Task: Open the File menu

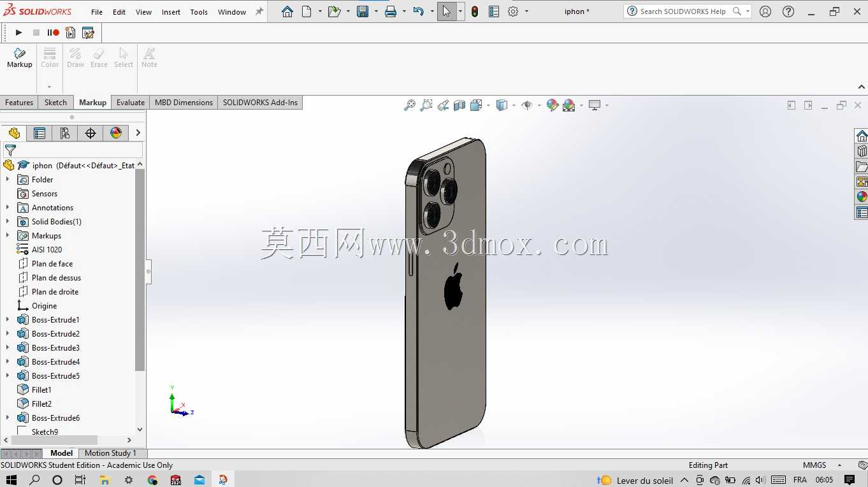Action: click(97, 12)
